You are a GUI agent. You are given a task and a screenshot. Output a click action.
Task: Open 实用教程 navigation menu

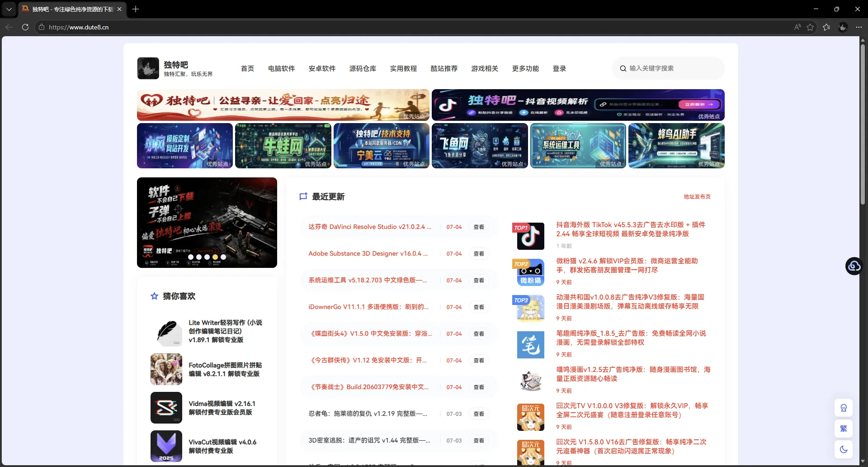[x=403, y=68]
